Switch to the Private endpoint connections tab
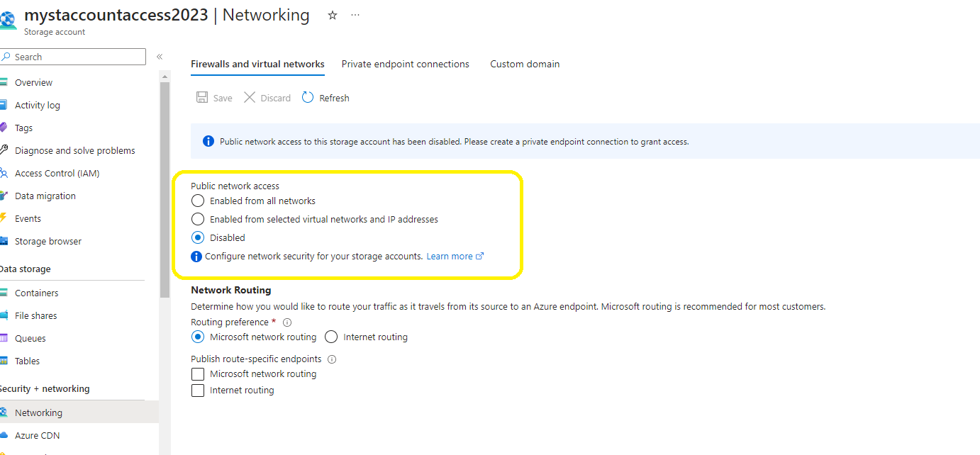Screen dimensions: 980x455 [x=405, y=64]
